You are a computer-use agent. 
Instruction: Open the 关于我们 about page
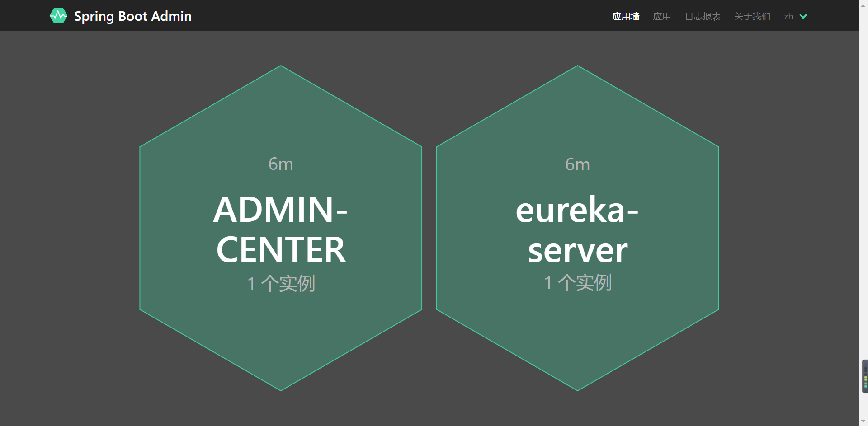[752, 16]
